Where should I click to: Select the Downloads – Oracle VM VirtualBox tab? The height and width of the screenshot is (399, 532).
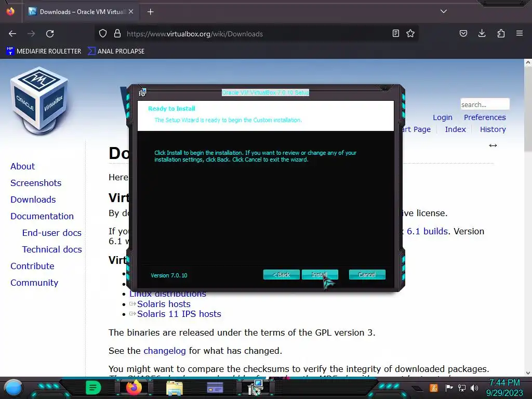(81, 12)
